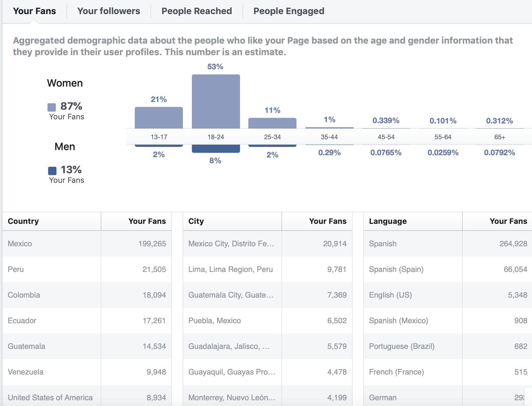Image resolution: width=532 pixels, height=406 pixels.
Task: Click the women 18-24 bar at 53%
Action: point(216,102)
